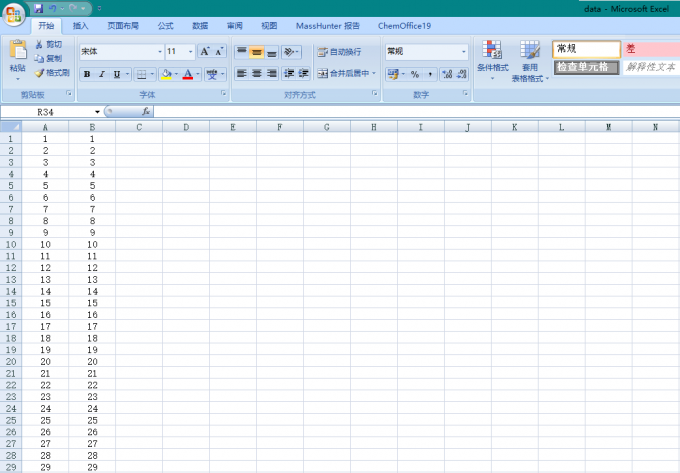Click the increase font size icon
Image resolution: width=680 pixels, height=473 pixels.
pos(205,51)
